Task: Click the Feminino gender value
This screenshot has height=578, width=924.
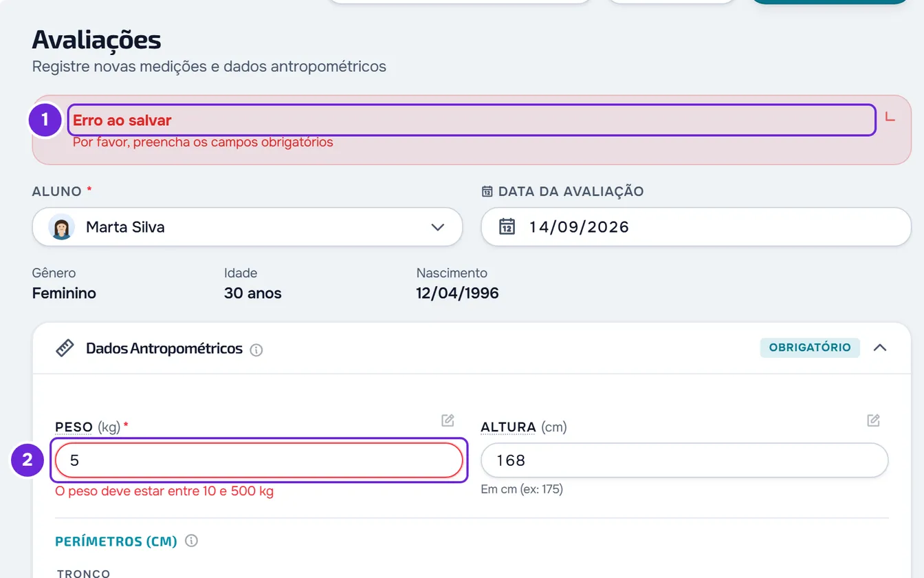Action: pyautogui.click(x=64, y=293)
